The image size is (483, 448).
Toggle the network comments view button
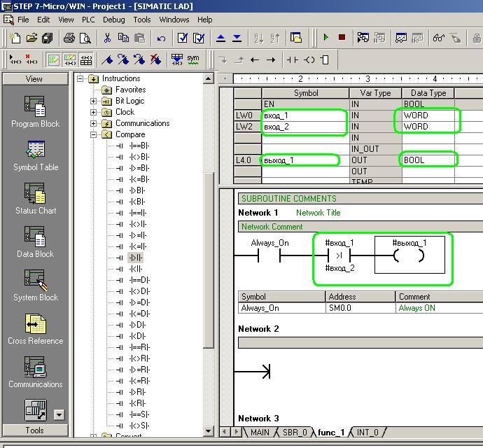70,59
